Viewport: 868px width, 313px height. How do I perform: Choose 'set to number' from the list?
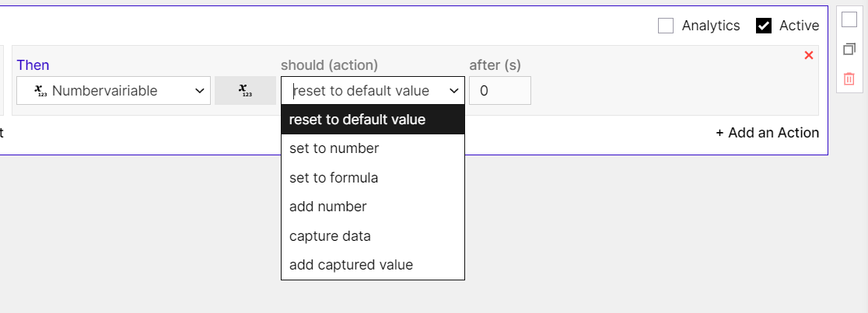tap(373, 148)
